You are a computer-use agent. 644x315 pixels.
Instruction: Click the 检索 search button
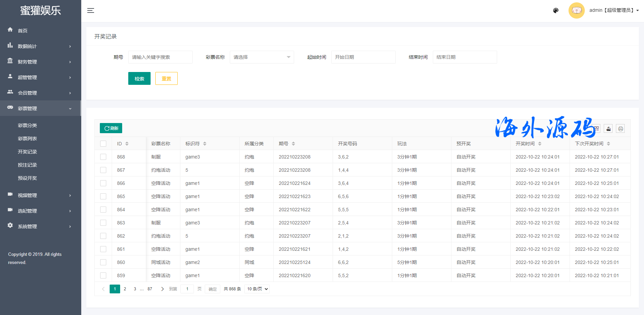[139, 78]
